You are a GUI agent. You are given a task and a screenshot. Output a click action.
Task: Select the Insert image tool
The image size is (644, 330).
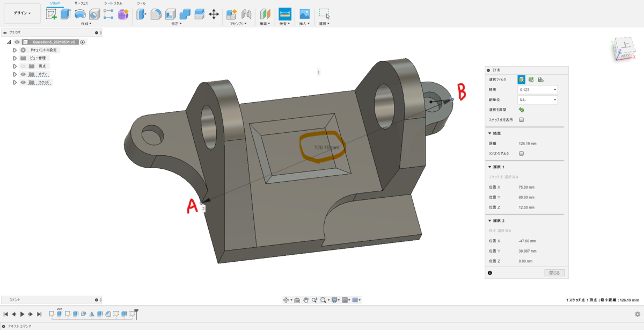304,15
